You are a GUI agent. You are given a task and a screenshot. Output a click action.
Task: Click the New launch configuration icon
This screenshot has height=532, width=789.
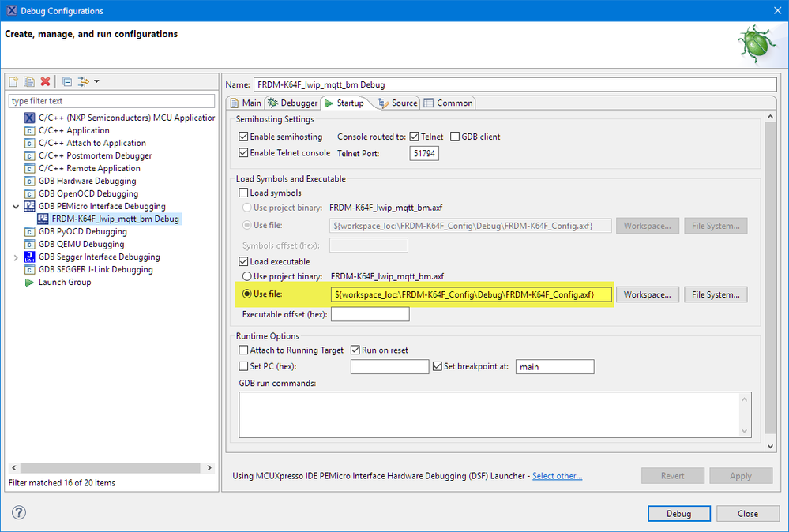pyautogui.click(x=13, y=81)
